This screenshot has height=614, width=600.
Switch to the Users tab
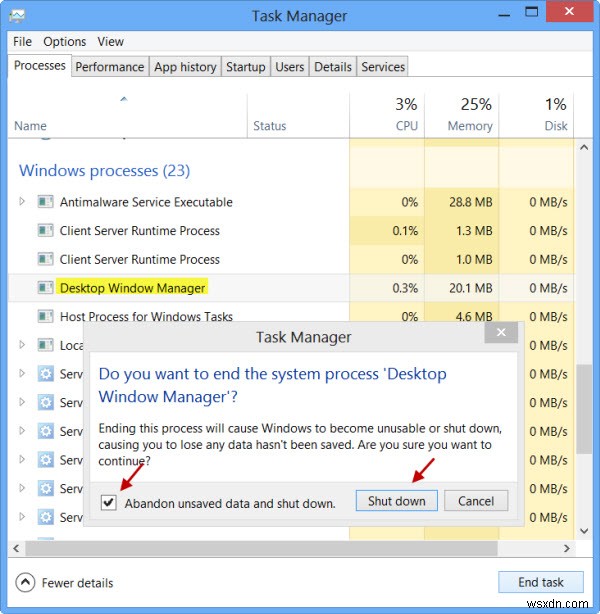tap(289, 67)
